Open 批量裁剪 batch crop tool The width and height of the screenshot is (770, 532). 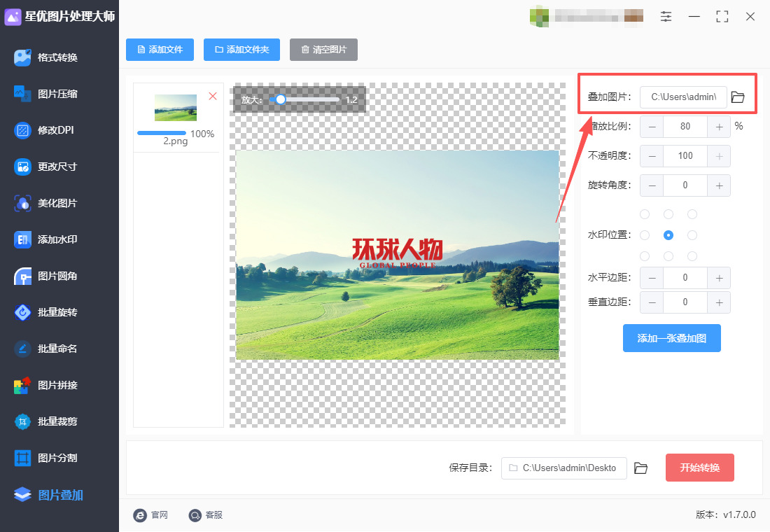(46, 421)
